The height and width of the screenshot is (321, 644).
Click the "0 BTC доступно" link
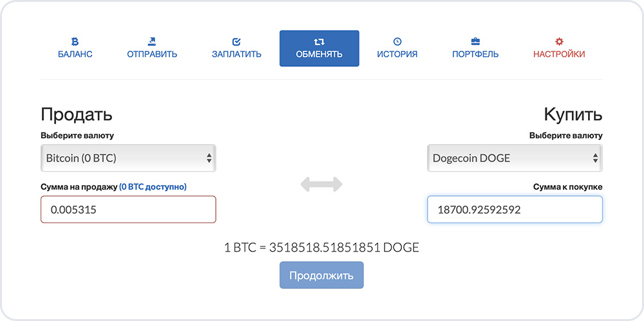(153, 187)
